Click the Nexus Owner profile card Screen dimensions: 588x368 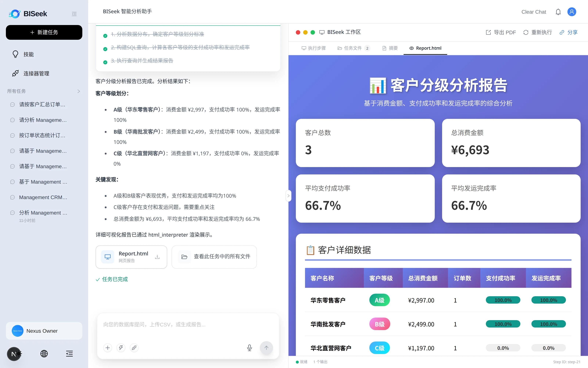click(44, 331)
